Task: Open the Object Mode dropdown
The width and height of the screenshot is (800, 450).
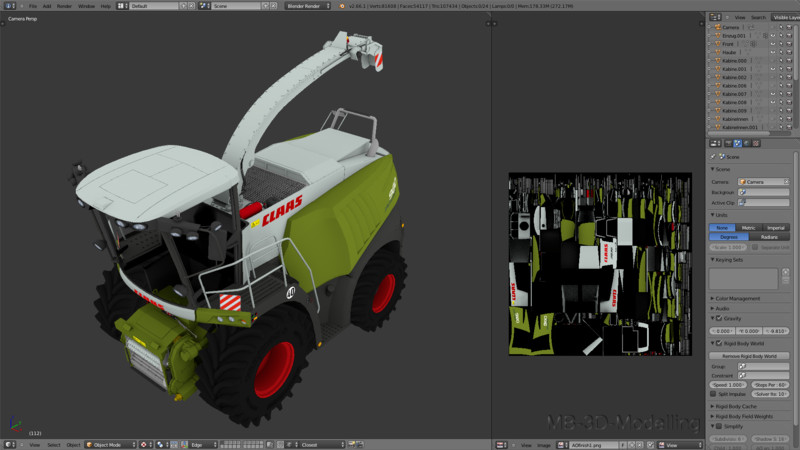Action: click(x=111, y=445)
